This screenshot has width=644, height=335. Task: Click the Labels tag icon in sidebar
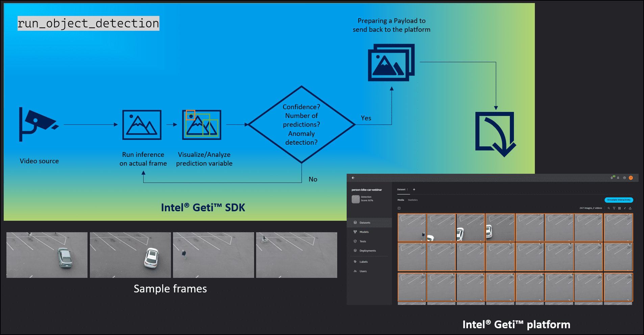point(355,262)
